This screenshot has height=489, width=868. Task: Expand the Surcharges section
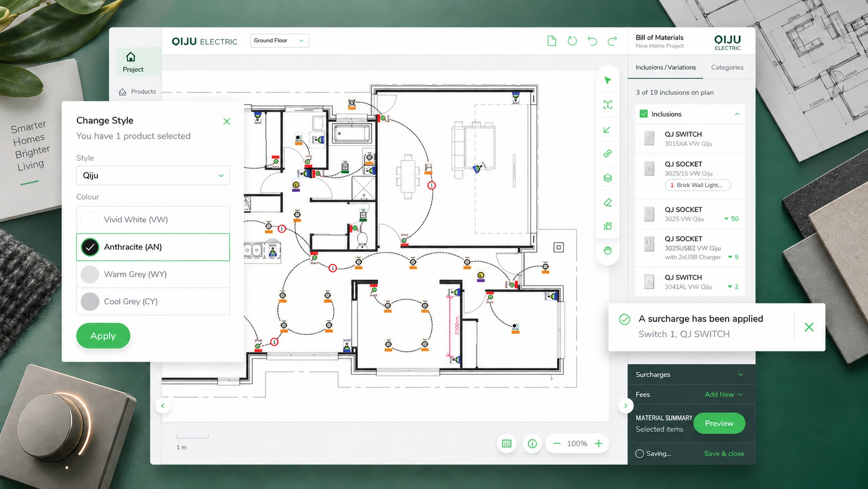[689, 375]
